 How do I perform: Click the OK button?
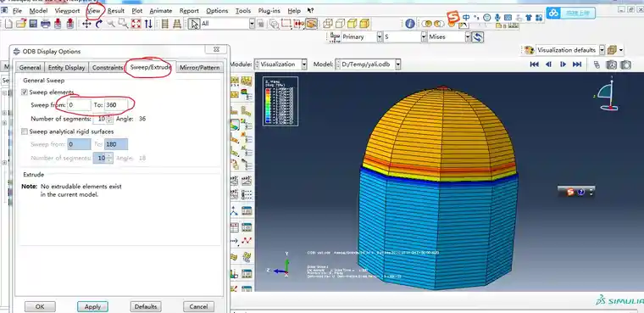pyautogui.click(x=40, y=306)
